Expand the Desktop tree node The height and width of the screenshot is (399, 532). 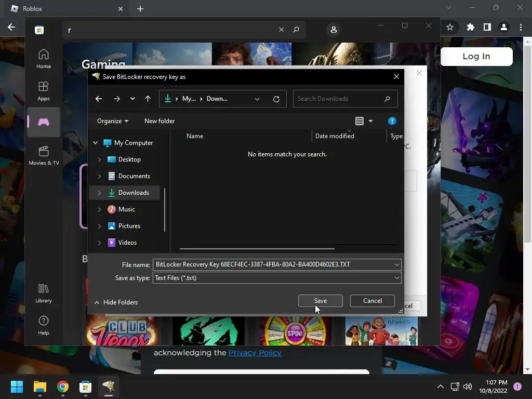[99, 159]
